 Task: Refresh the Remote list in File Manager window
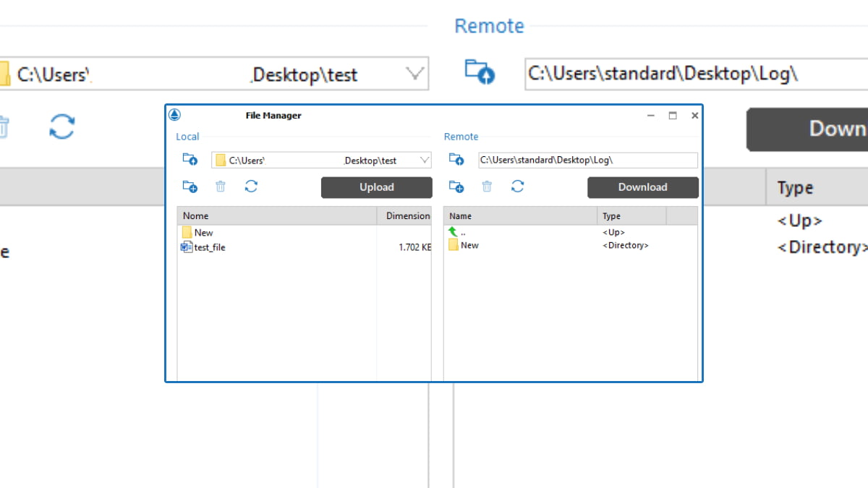[517, 187]
